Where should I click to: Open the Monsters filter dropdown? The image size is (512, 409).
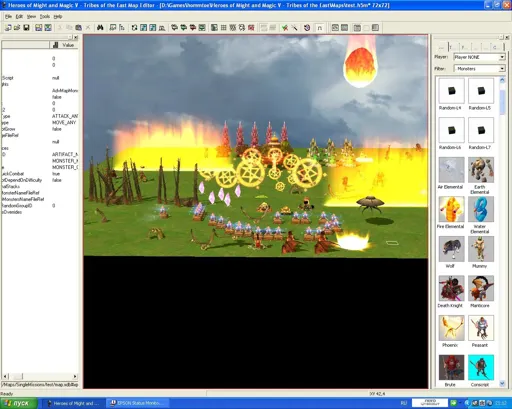[x=479, y=69]
